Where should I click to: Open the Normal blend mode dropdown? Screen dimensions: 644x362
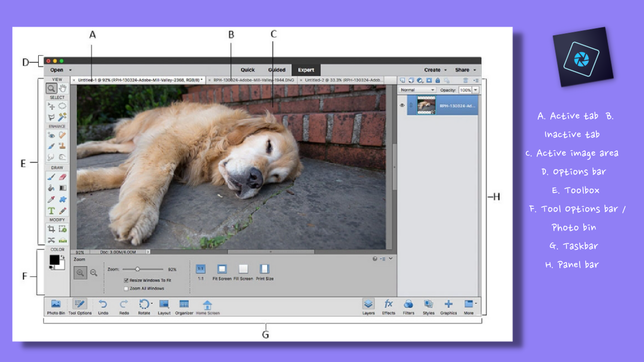[432, 89]
